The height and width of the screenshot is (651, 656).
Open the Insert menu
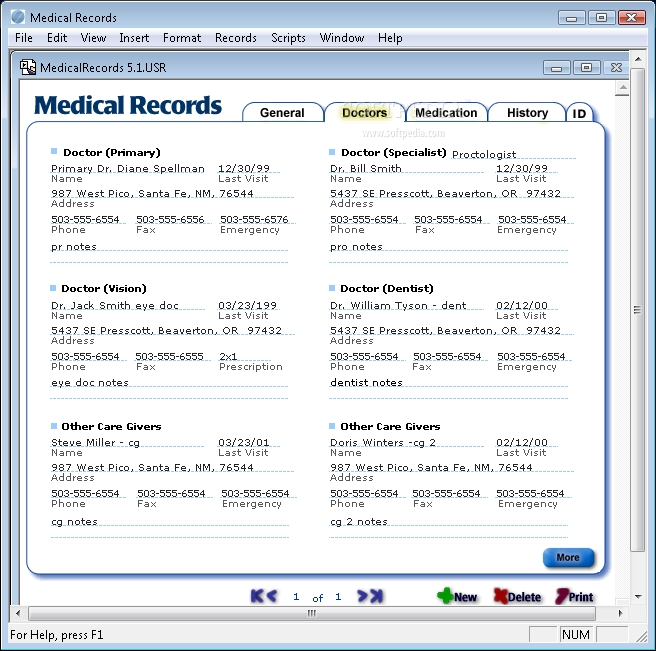(134, 38)
